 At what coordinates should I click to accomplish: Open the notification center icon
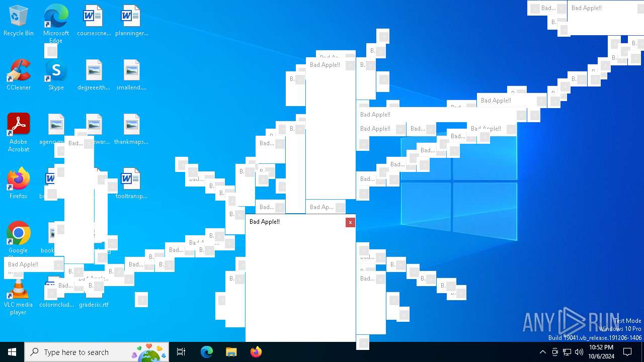click(x=627, y=352)
